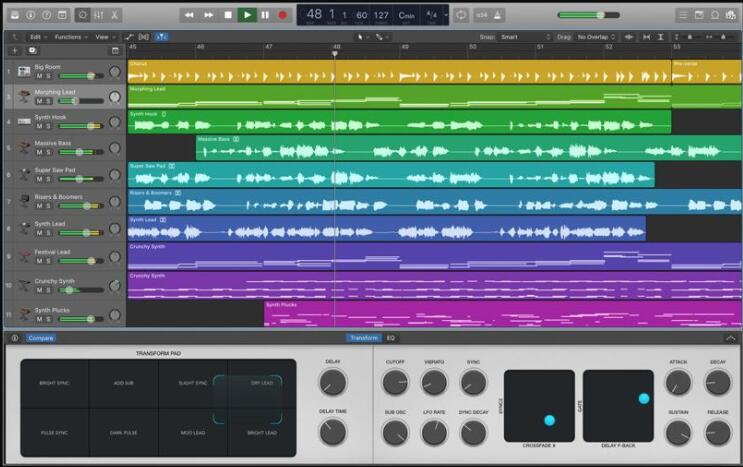The image size is (743, 467).
Task: Toggle the highlighted Catch Playhead button
Action: pos(161,37)
